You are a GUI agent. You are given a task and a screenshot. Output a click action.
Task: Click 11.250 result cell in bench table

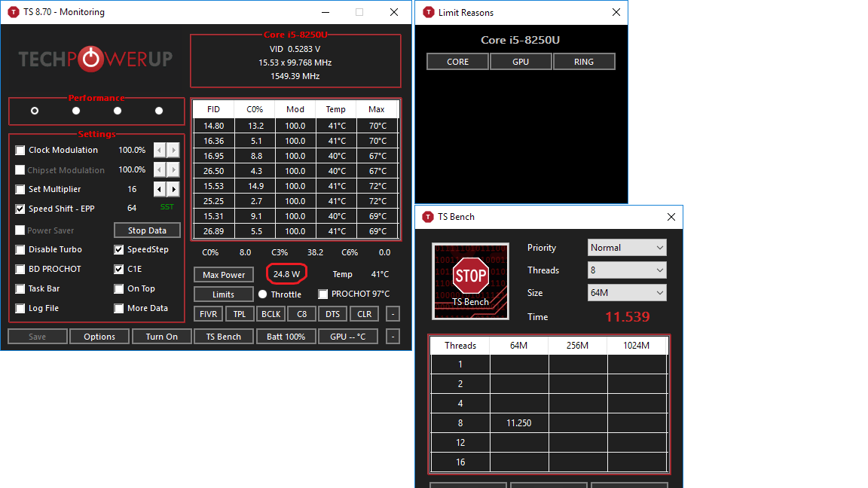pos(518,422)
